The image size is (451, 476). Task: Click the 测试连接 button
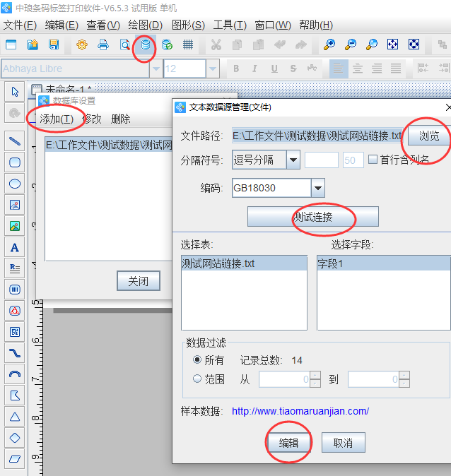point(312,217)
